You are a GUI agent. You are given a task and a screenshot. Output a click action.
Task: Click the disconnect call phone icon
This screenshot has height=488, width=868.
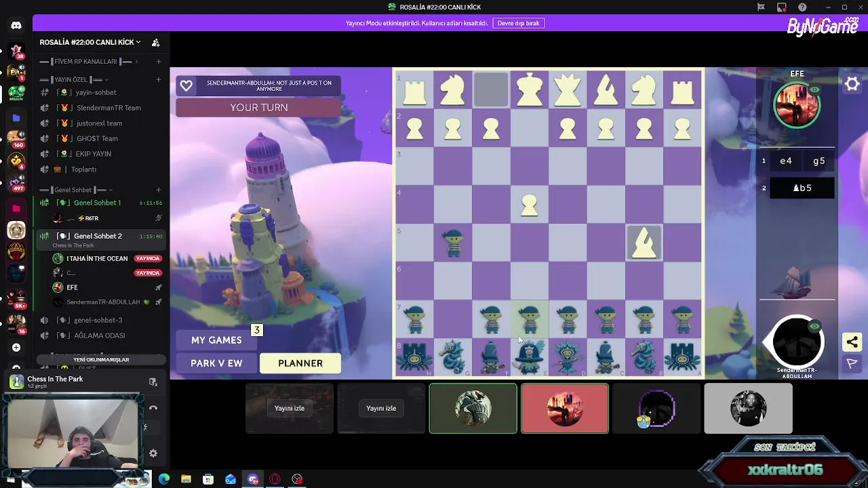153,408
